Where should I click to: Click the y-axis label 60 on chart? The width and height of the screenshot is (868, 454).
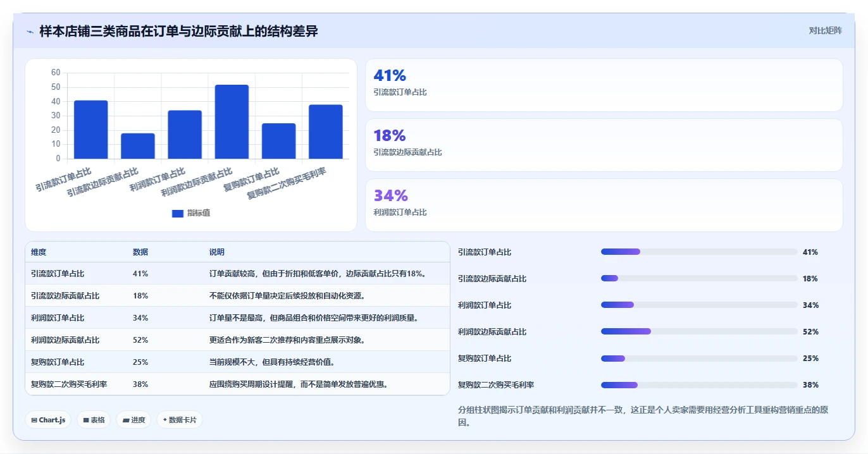pyautogui.click(x=56, y=73)
